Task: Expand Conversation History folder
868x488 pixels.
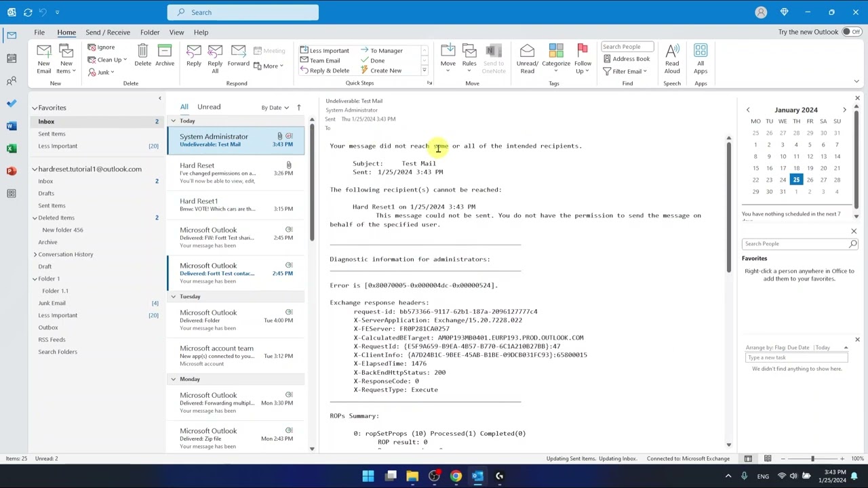Action: tap(35, 254)
